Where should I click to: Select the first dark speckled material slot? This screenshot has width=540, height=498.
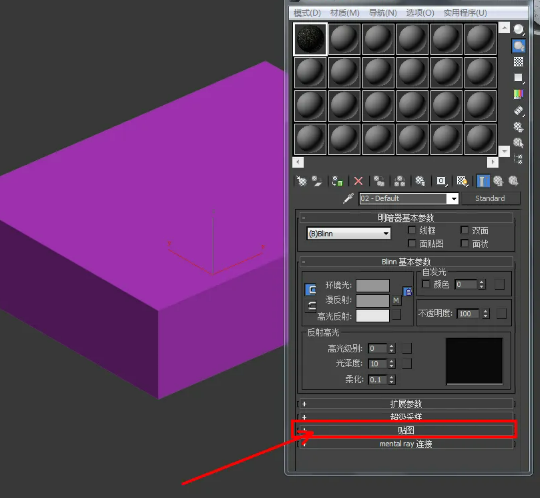click(x=310, y=39)
